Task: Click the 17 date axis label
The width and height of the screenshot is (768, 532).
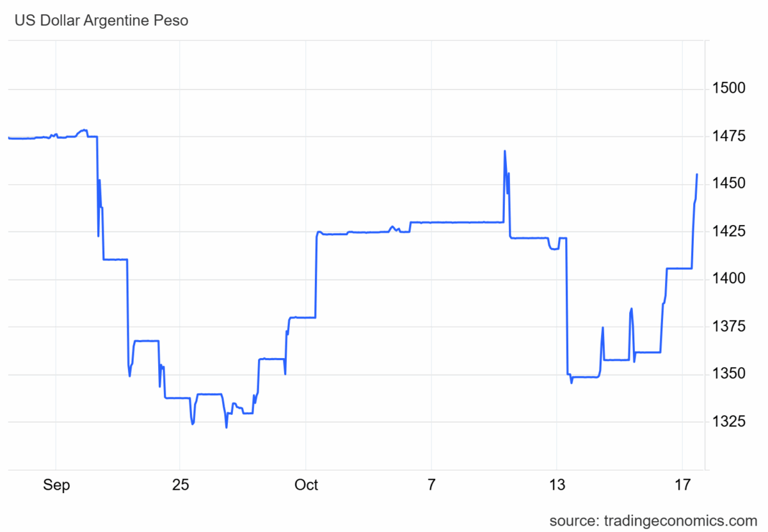Action: [x=682, y=485]
